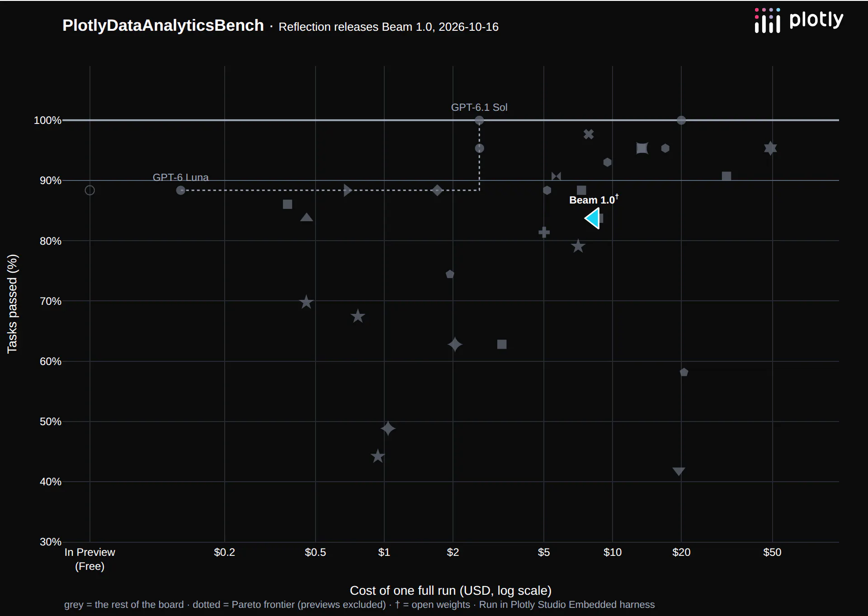Click the Reflection releases Beam 1.0 subtitle
This screenshot has width=868, height=616.
388,27
